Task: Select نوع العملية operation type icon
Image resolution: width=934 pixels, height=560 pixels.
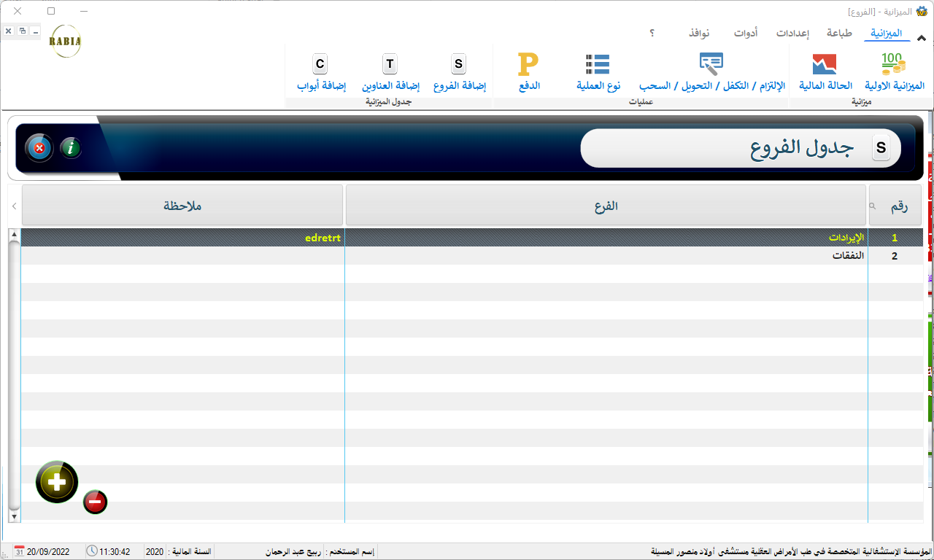Action: click(598, 66)
